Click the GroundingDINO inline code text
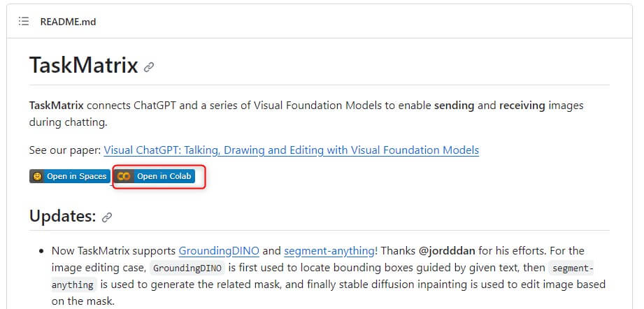 (187, 268)
